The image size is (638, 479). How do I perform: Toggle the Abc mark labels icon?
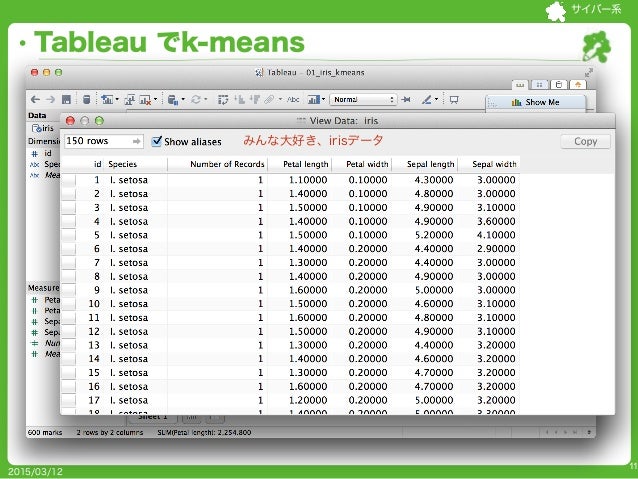coord(293,99)
